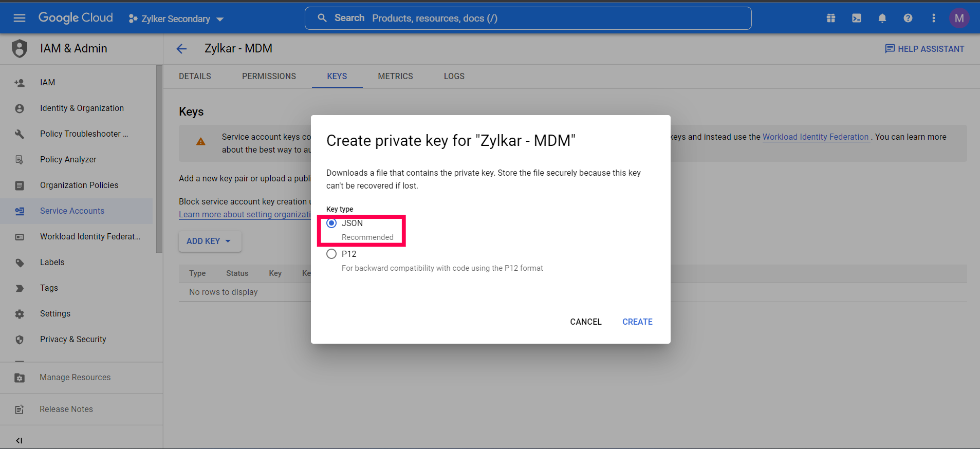980x449 pixels.
Task: Click the Cloud Shell terminal icon
Action: point(856,18)
